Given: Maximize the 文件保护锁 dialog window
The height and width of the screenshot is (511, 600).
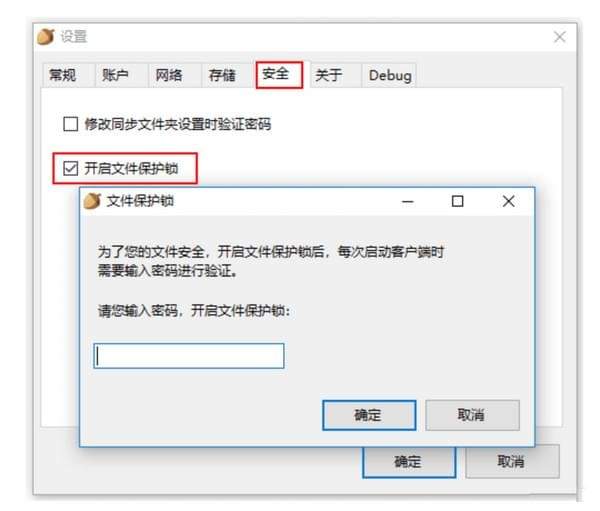Looking at the screenshot, I should click(457, 201).
